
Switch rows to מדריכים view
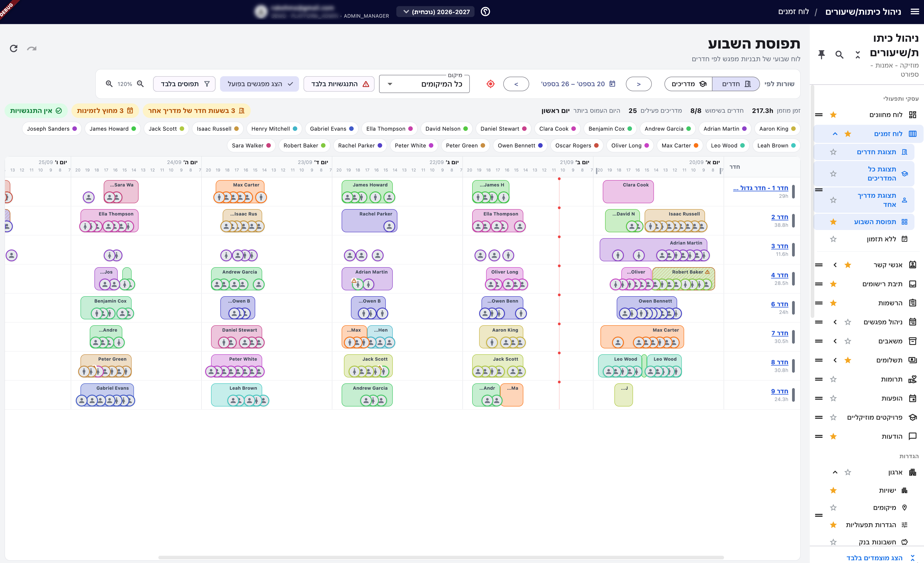[x=688, y=84]
